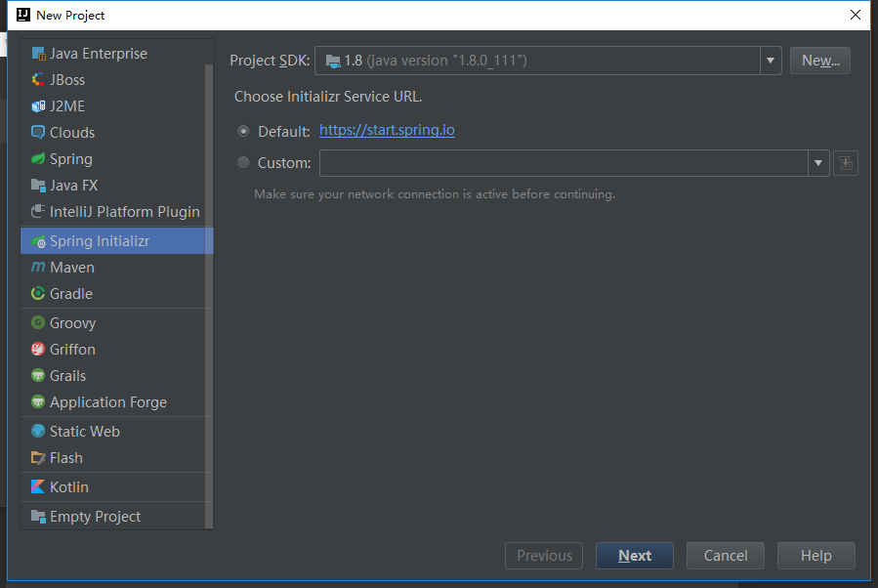Click the IntelliJ logo in title bar
This screenshot has height=588, width=878.
click(x=23, y=15)
